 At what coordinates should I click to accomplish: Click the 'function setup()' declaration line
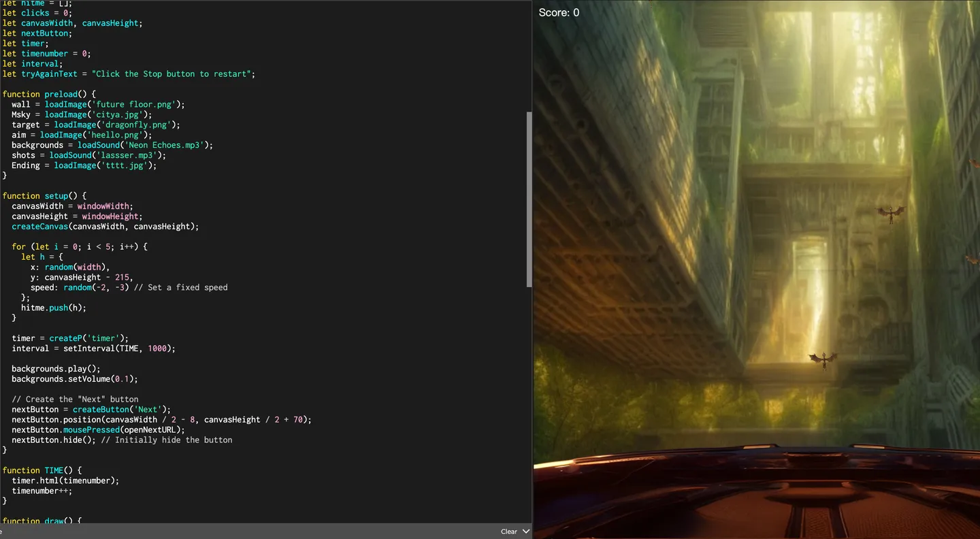pyautogui.click(x=44, y=196)
